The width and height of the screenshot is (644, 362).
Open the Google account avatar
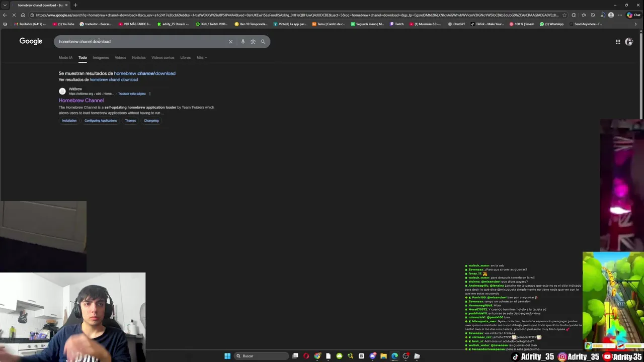(629, 42)
